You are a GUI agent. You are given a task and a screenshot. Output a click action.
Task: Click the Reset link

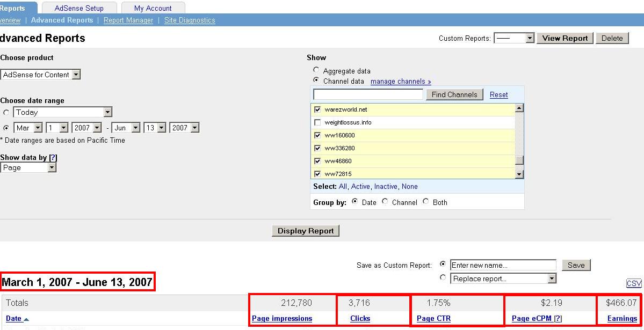(498, 95)
